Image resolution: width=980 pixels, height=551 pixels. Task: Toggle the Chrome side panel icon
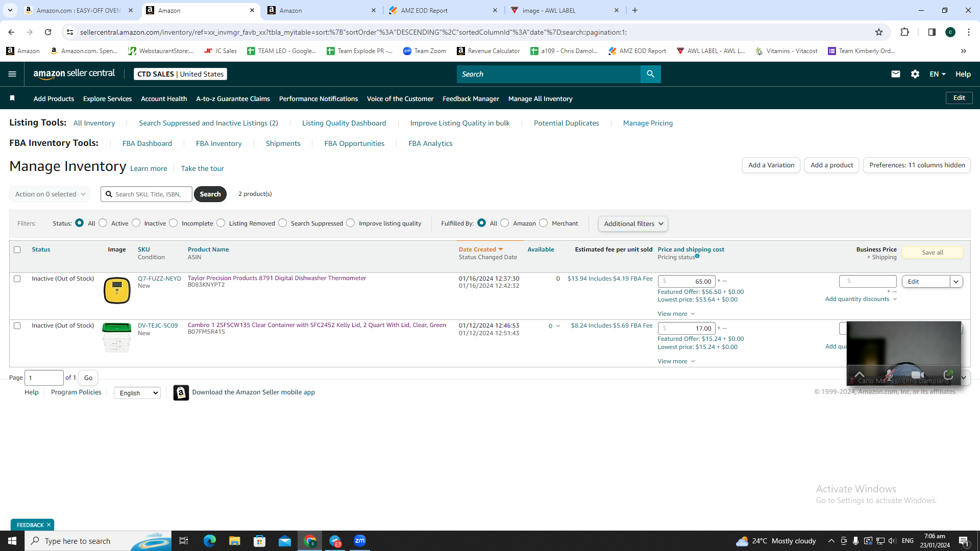[932, 32]
